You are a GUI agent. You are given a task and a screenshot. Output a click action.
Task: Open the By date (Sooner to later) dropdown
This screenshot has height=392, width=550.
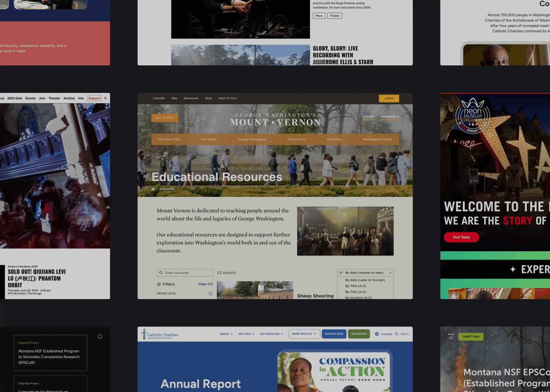tap(365, 273)
